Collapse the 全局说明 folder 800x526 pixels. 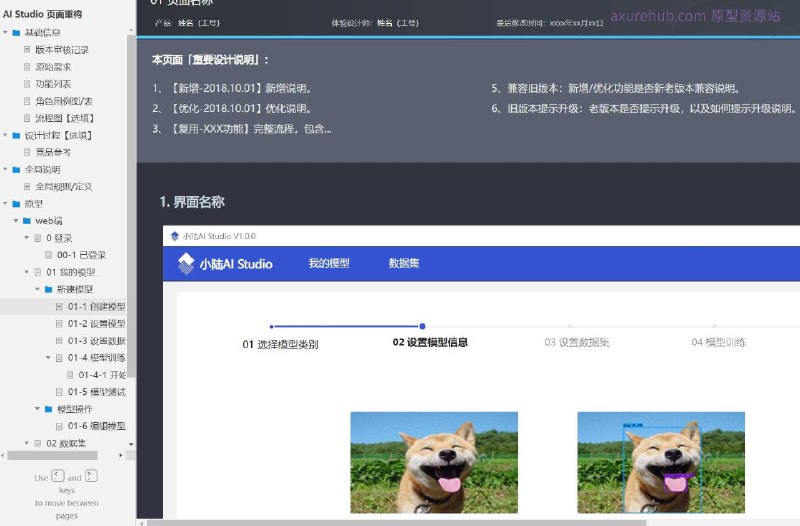coord(5,169)
